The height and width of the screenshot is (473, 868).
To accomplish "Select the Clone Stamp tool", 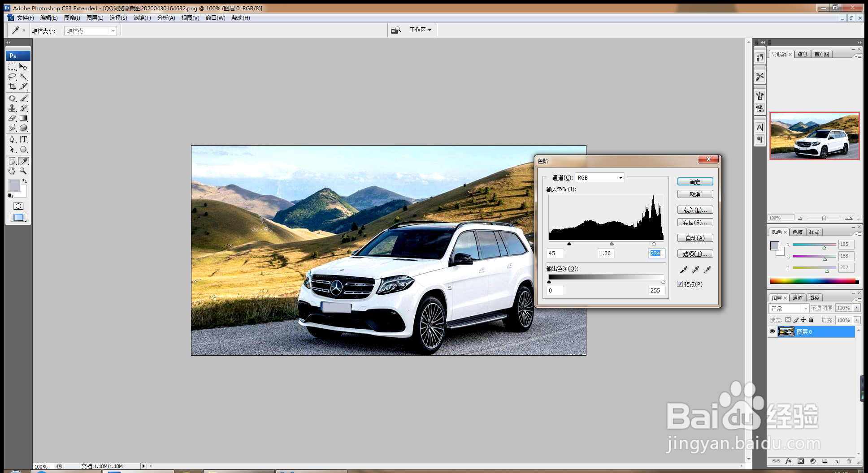I will click(13, 108).
